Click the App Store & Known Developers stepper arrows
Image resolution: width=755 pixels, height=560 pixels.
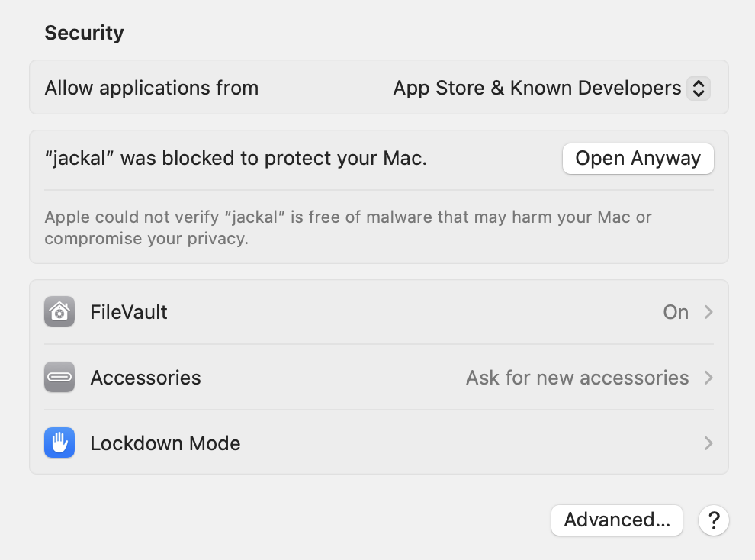(699, 89)
